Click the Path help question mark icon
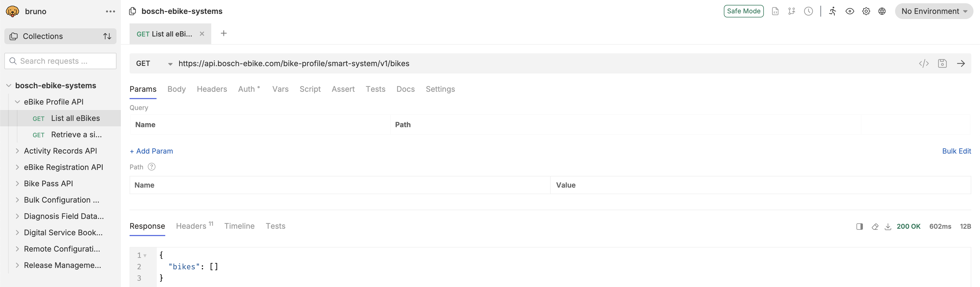The width and height of the screenshot is (980, 287). 151,167
